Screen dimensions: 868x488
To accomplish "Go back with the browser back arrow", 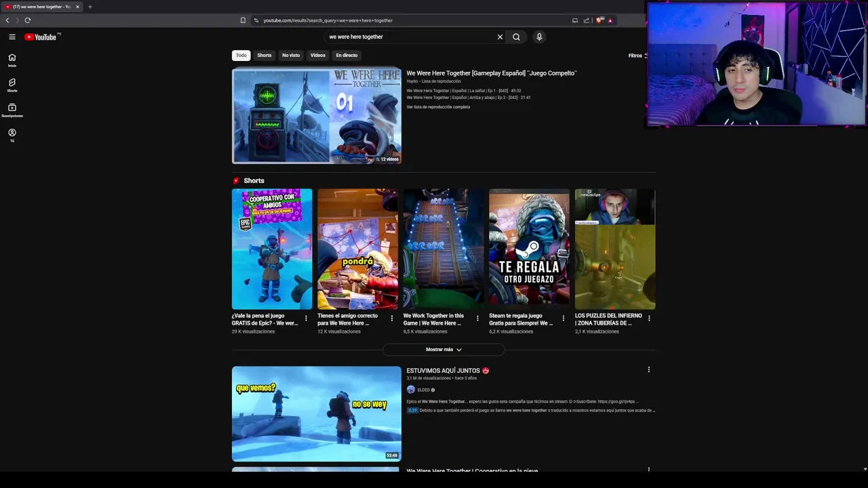I will [x=7, y=20].
